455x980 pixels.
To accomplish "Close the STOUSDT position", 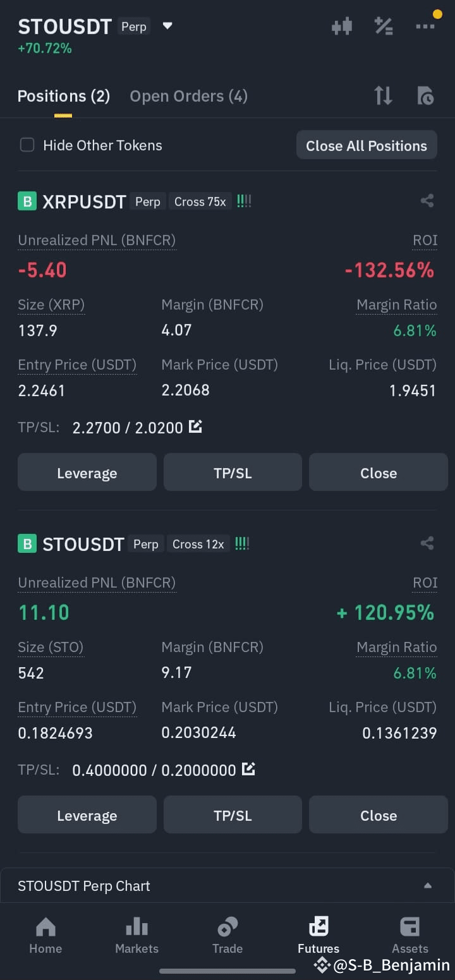I will pyautogui.click(x=379, y=815).
